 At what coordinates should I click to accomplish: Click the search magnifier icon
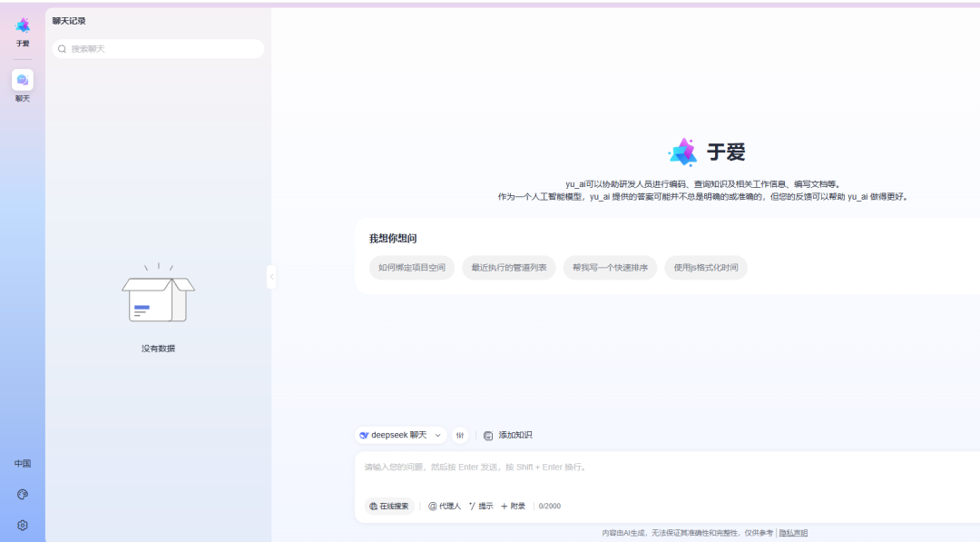pyautogui.click(x=62, y=49)
